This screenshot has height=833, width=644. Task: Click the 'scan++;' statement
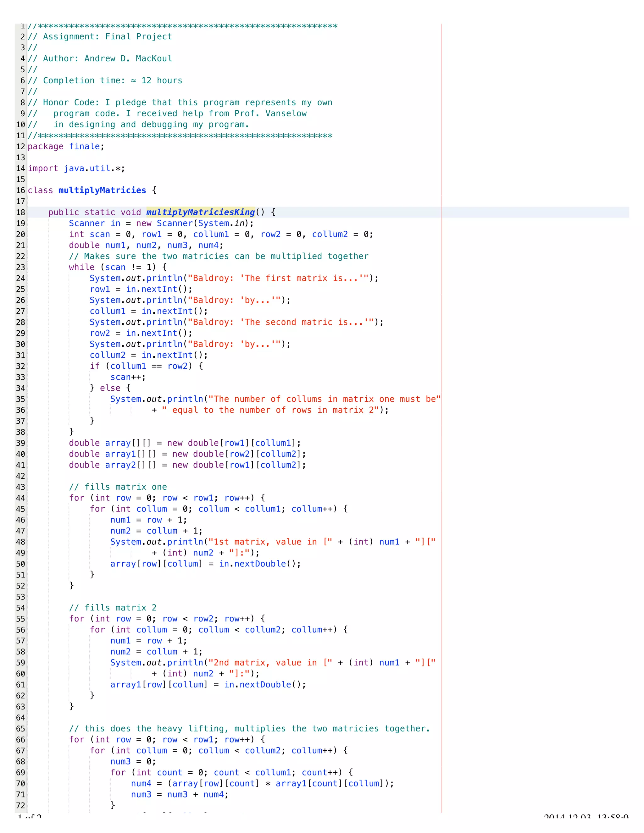click(x=128, y=377)
